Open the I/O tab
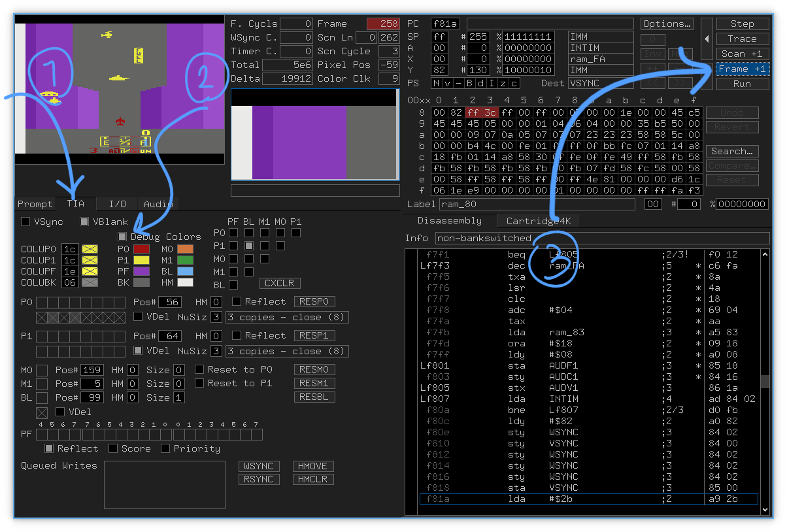Viewport: 787px width, 532px height. click(118, 204)
